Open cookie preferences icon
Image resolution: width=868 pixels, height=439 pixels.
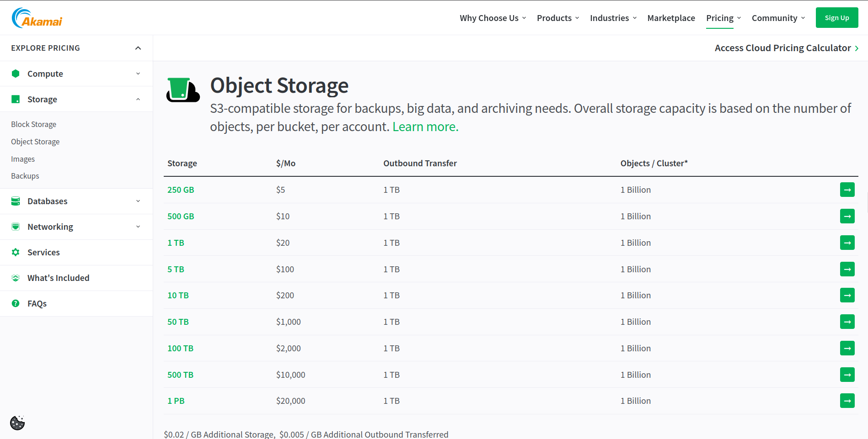coord(17,423)
